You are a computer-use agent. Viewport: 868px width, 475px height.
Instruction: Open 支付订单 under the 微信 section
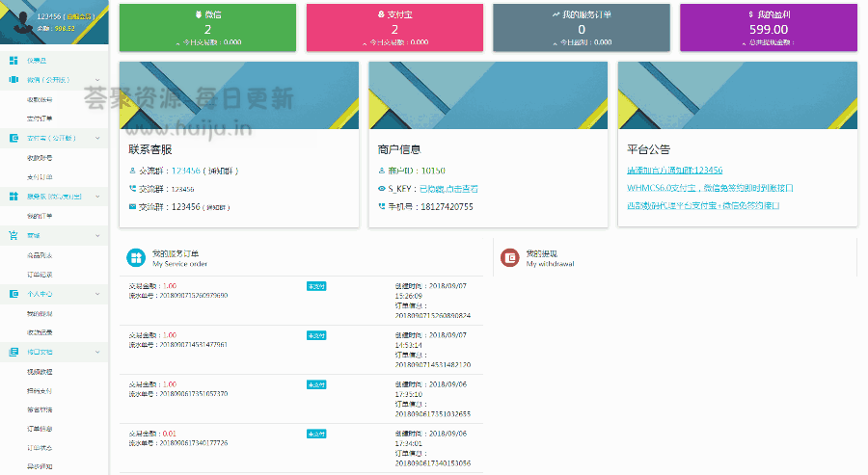tap(40, 119)
